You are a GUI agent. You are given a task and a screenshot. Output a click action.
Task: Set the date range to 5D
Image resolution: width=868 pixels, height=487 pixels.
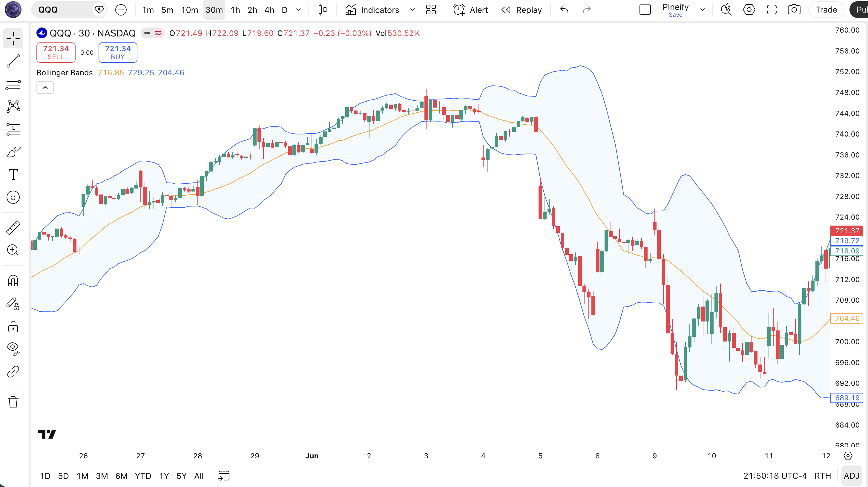[x=63, y=476]
